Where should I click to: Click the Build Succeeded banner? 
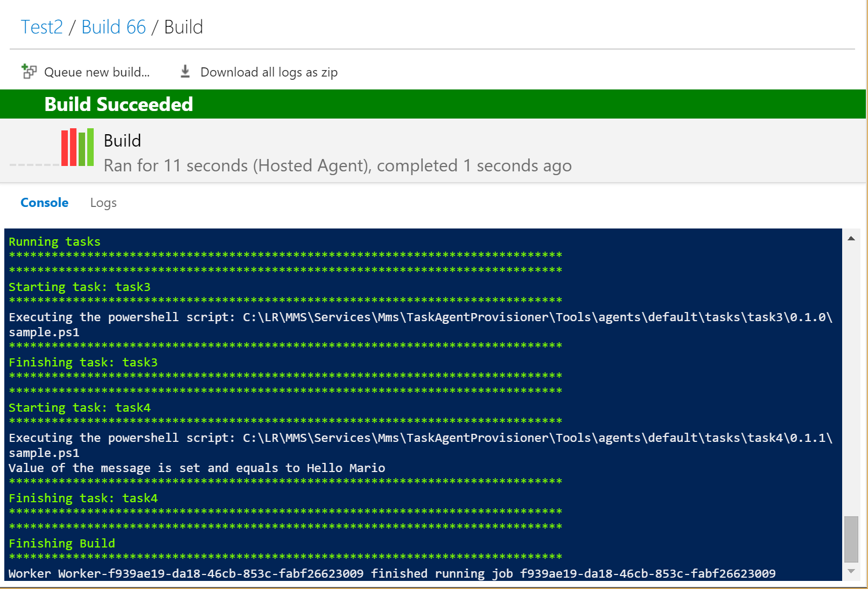[118, 104]
